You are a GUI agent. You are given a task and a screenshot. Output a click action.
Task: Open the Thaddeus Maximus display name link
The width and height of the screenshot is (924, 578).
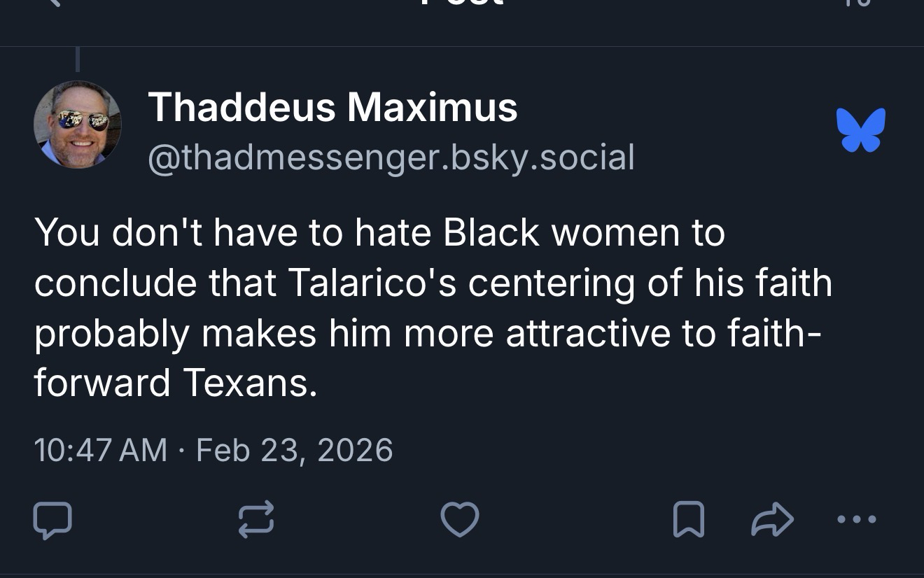coord(332,107)
